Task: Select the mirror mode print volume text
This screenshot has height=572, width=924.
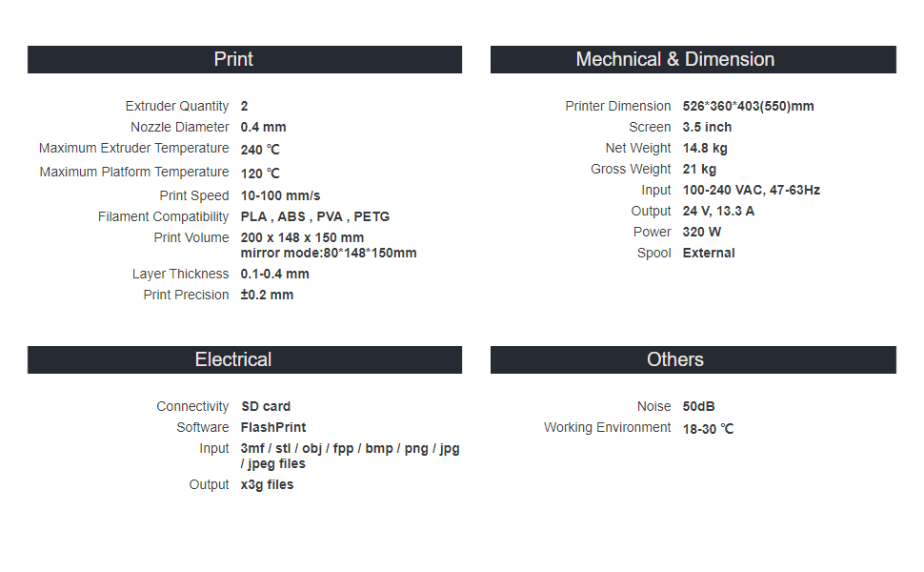Action: 329,253
